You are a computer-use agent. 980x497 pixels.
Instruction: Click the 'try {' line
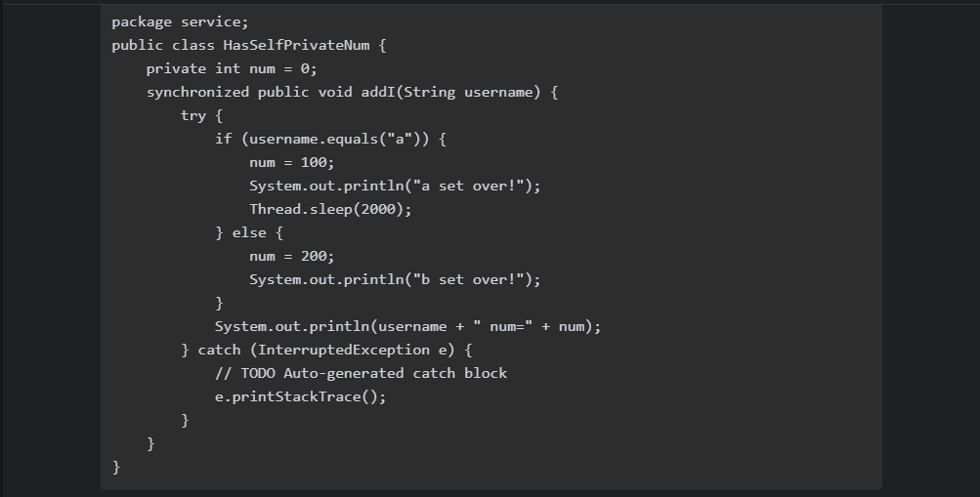point(201,115)
